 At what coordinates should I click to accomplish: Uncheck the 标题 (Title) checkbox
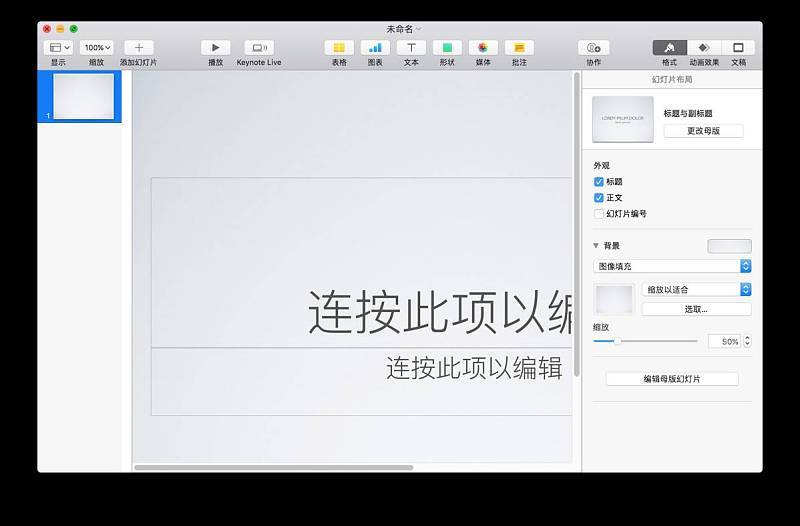coord(599,182)
